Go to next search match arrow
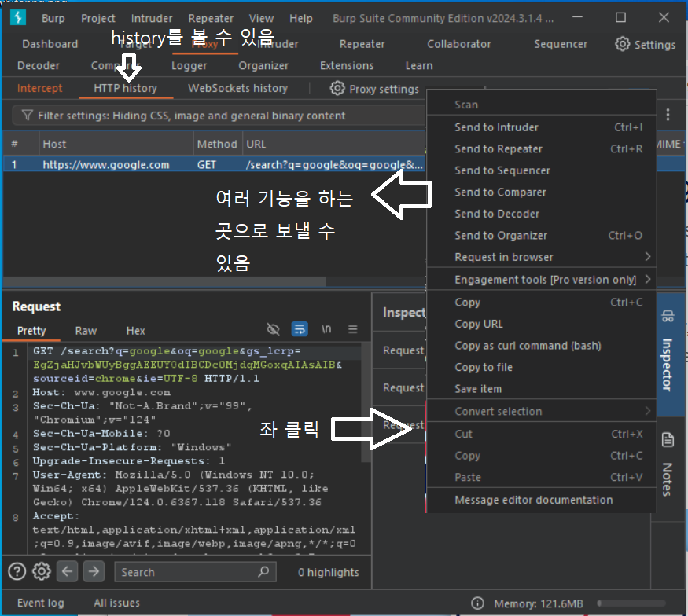Screen dimensions: 688x616 (94, 571)
